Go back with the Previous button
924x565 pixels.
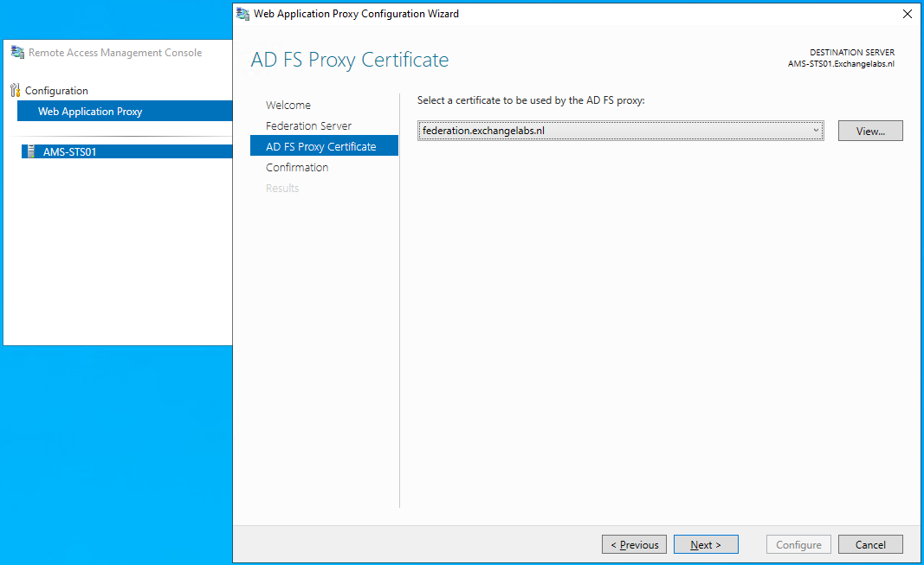tap(634, 544)
